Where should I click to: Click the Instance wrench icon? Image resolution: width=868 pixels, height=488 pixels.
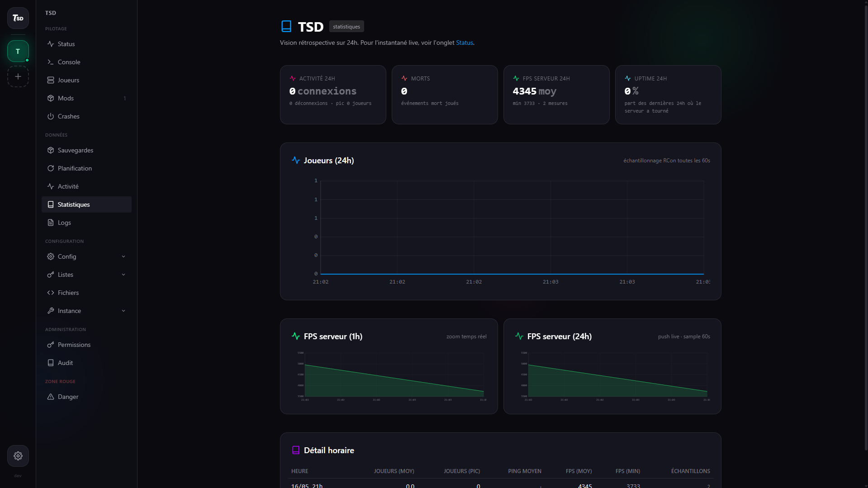[x=51, y=311]
